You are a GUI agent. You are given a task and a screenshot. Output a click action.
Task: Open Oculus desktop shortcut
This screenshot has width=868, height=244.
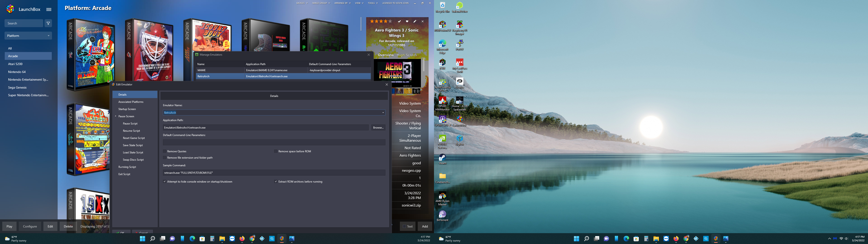(x=460, y=83)
